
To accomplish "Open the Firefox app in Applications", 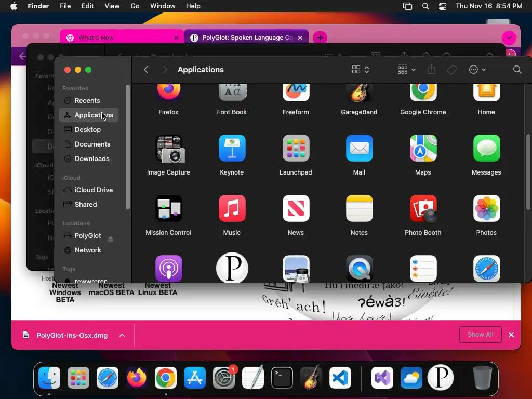I will pyautogui.click(x=169, y=92).
